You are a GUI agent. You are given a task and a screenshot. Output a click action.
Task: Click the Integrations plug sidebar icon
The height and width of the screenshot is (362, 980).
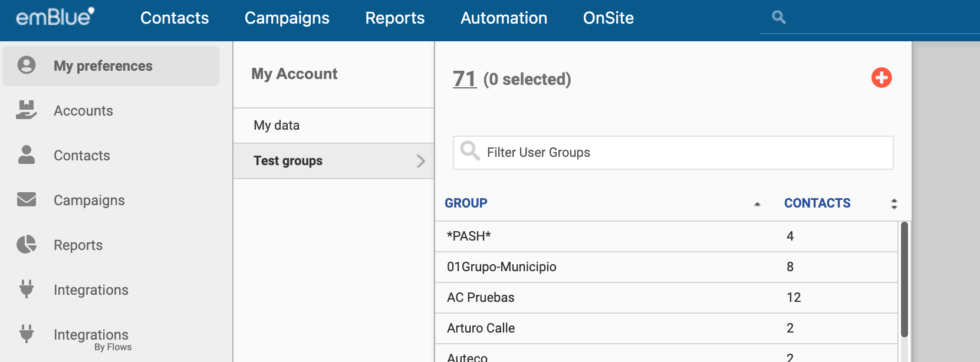point(27,289)
